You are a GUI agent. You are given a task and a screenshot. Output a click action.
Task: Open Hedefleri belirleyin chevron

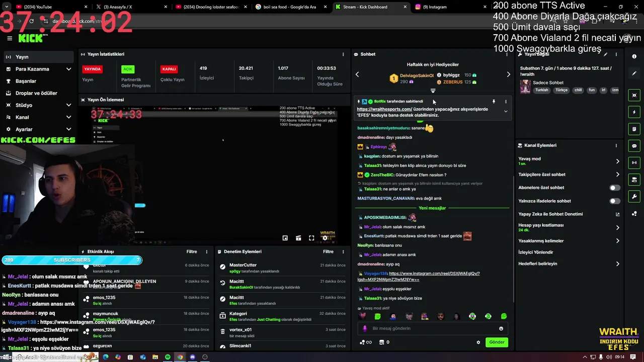click(617, 263)
